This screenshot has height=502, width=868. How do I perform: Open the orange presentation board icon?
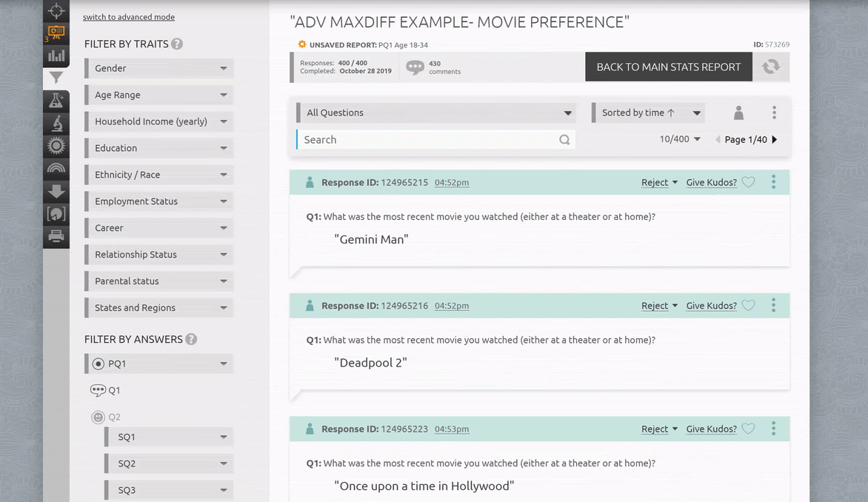(x=56, y=33)
